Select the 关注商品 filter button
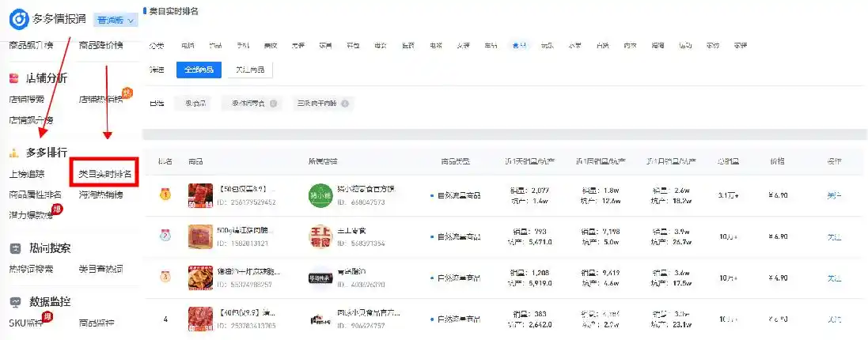The height and width of the screenshot is (340, 868). (x=250, y=70)
